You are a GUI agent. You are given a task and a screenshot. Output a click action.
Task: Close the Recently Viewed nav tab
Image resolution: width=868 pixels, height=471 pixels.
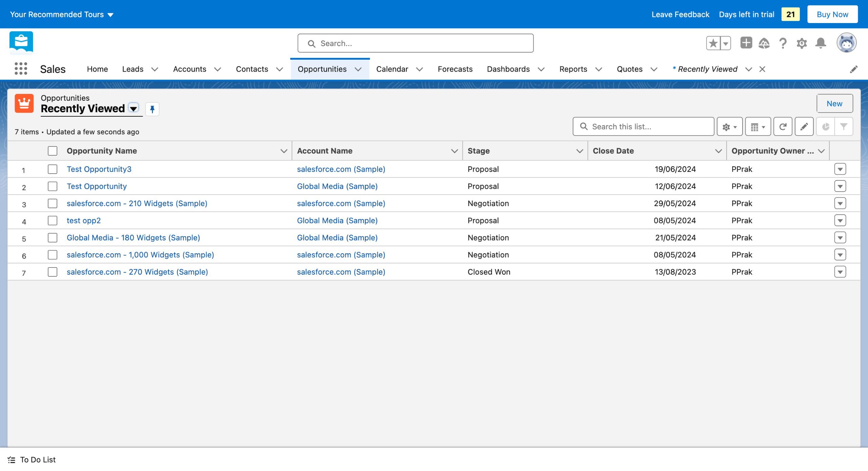(762, 69)
